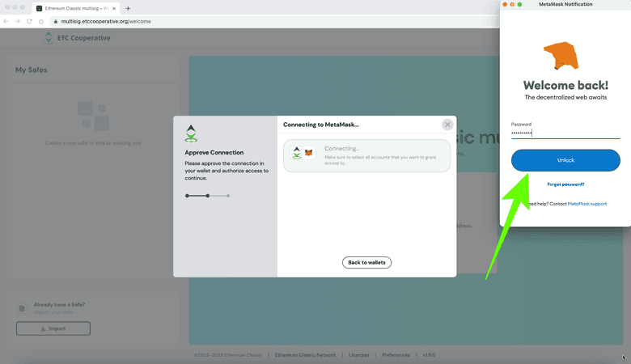
Task: Click the MetaMask fox icon in connecting box
Action: (x=308, y=152)
